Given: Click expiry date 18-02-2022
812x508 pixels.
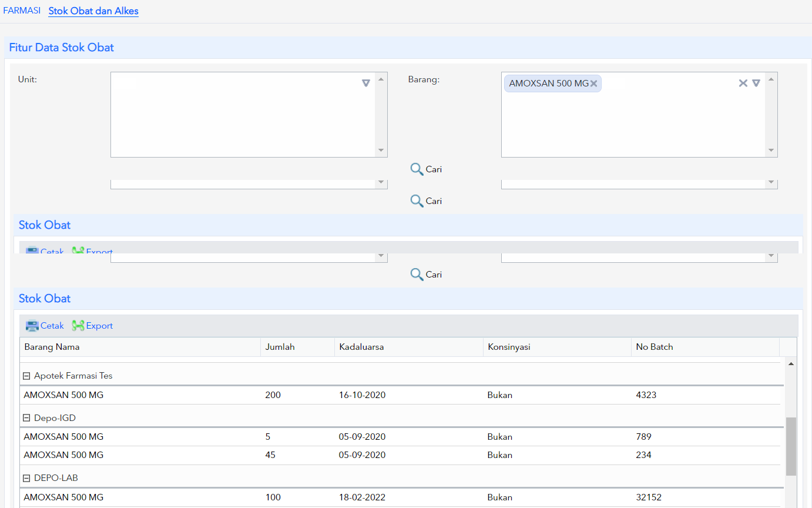Looking at the screenshot, I should (363, 497).
